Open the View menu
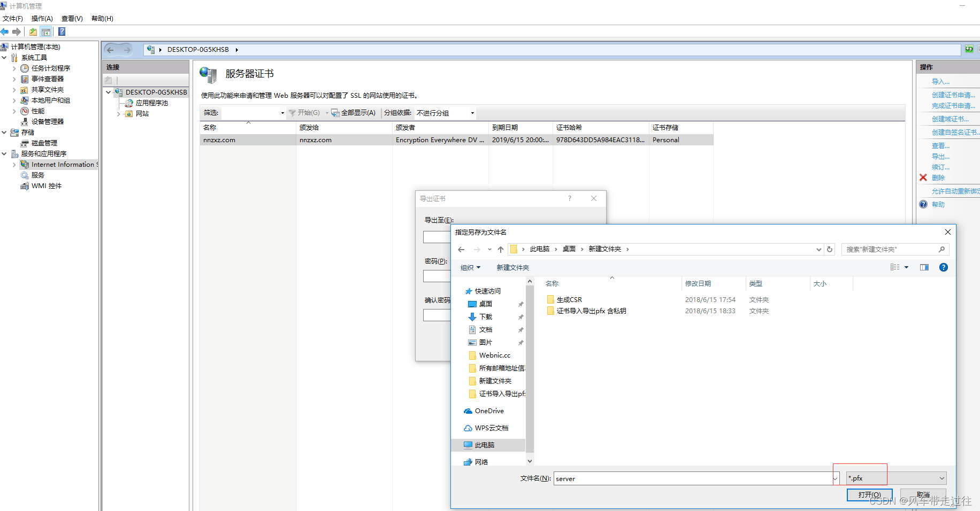980x511 pixels. click(x=72, y=19)
